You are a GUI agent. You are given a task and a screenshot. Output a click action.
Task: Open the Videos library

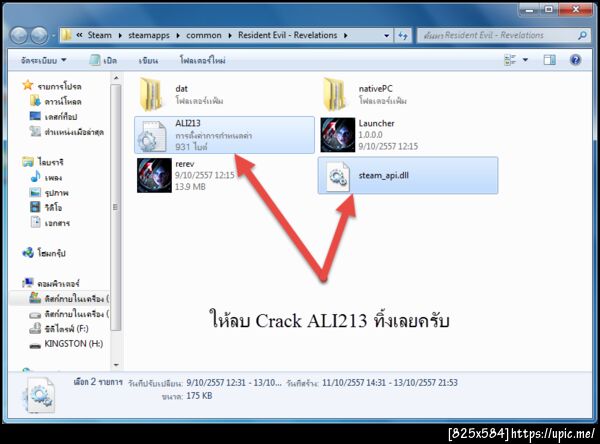(46, 207)
